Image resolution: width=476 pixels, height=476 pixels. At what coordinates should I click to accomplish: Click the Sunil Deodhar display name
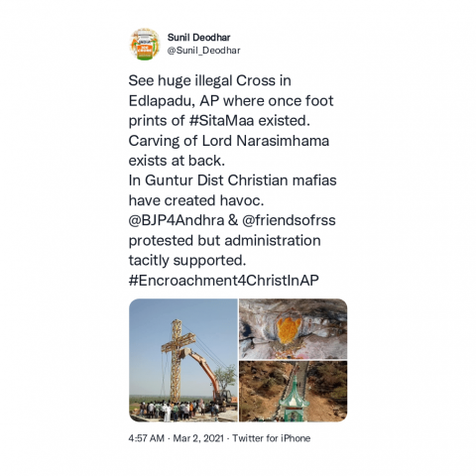[198, 38]
